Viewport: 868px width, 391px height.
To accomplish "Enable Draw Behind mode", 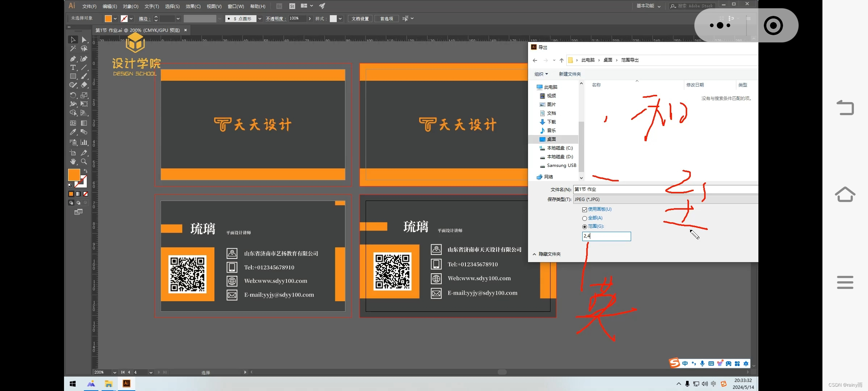I will point(78,203).
